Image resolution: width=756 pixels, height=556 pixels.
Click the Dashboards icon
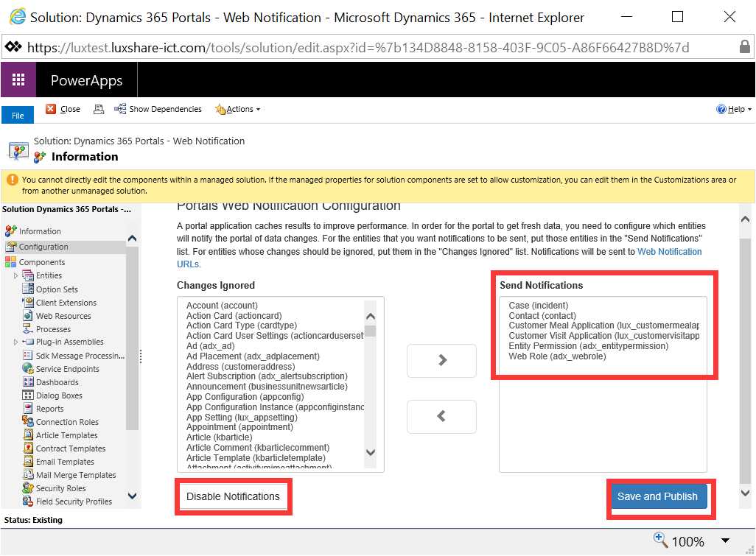click(28, 382)
